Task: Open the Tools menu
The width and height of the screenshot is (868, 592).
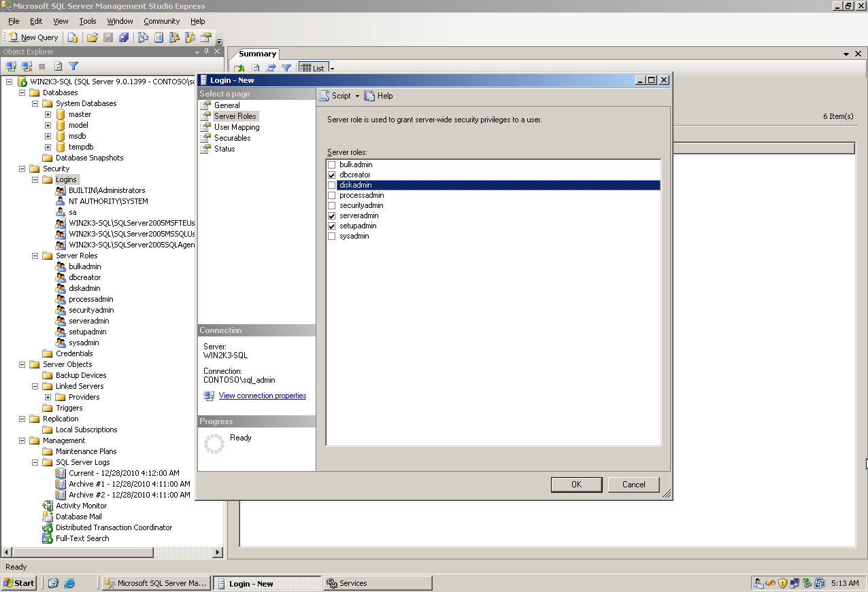Action: [x=87, y=21]
